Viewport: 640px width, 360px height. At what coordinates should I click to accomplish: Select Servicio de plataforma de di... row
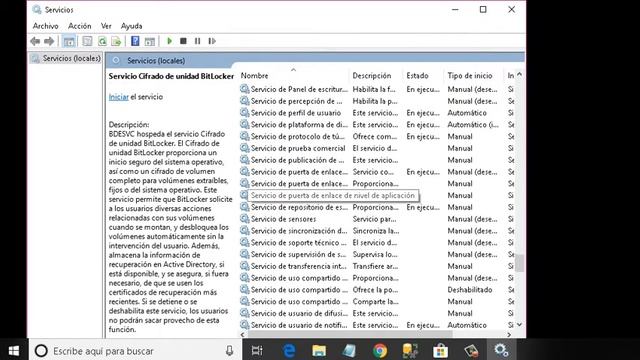point(376,124)
